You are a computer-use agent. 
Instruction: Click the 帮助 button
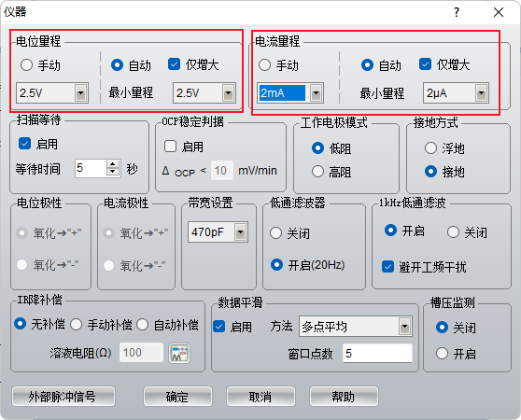coord(344,397)
